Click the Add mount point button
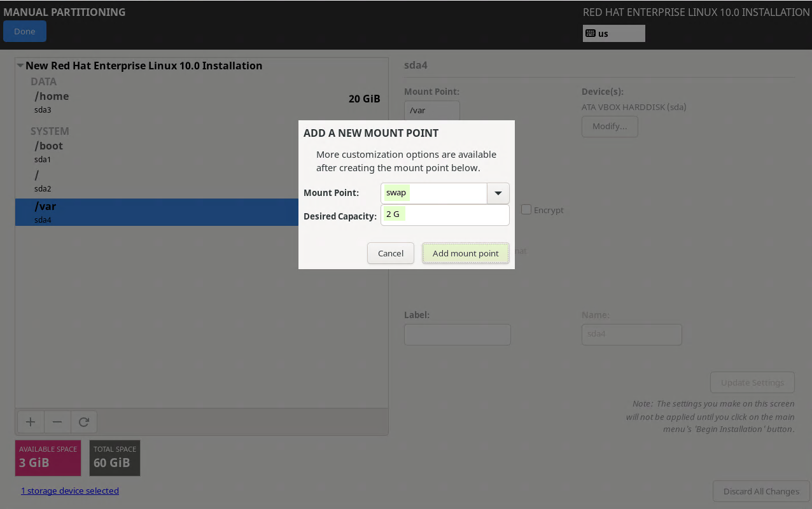Image resolution: width=812 pixels, height=509 pixels. point(466,253)
